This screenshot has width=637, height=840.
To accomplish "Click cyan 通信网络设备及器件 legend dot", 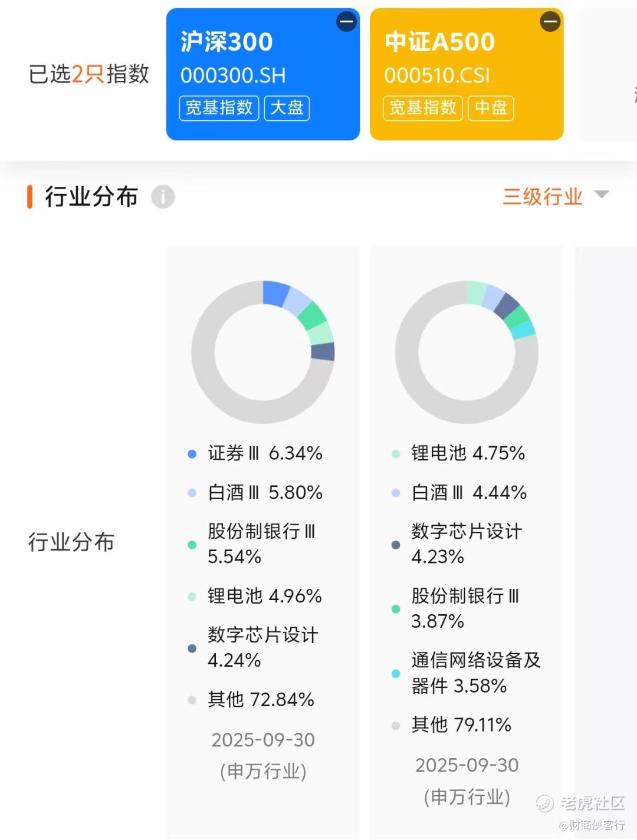I will 396,674.
